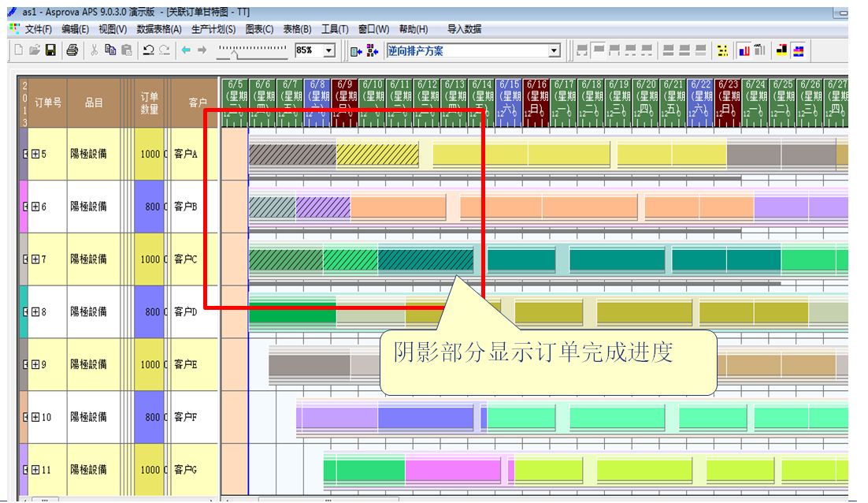Click the Save disk icon
The width and height of the screenshot is (868, 503).
(x=50, y=50)
